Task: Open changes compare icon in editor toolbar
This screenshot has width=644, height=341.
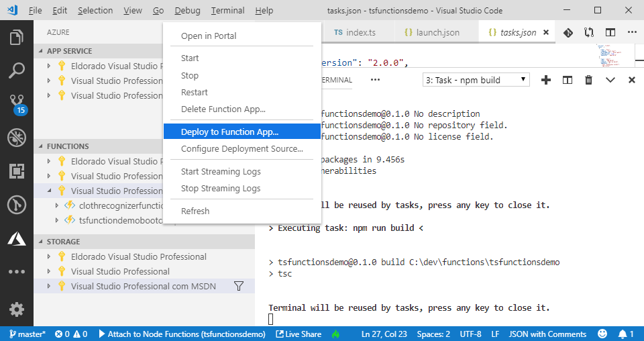Action: tap(589, 32)
